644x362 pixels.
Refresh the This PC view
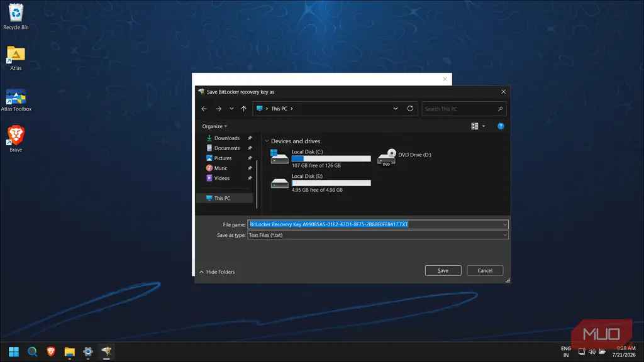(x=410, y=109)
